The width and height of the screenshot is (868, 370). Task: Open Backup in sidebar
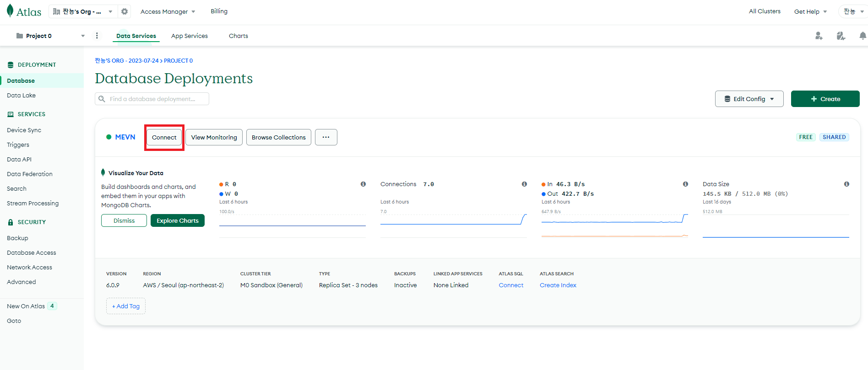coord(17,238)
